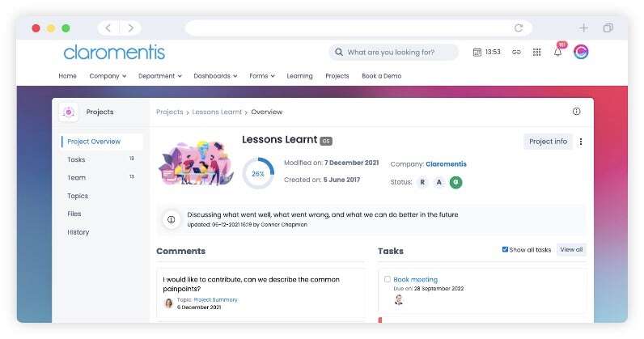Screen dimensions: 644x339
Task: Toggle the Show all tasks checkbox
Action: pyautogui.click(x=506, y=250)
